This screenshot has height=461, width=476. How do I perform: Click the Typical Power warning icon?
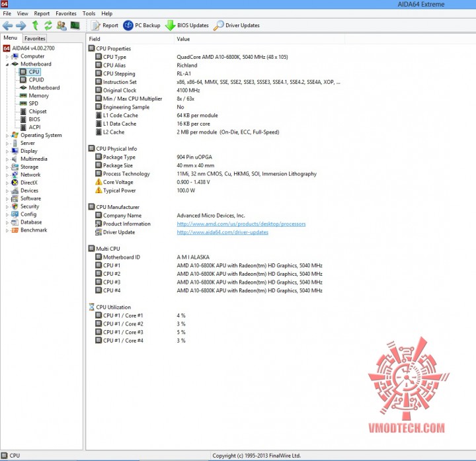99,190
